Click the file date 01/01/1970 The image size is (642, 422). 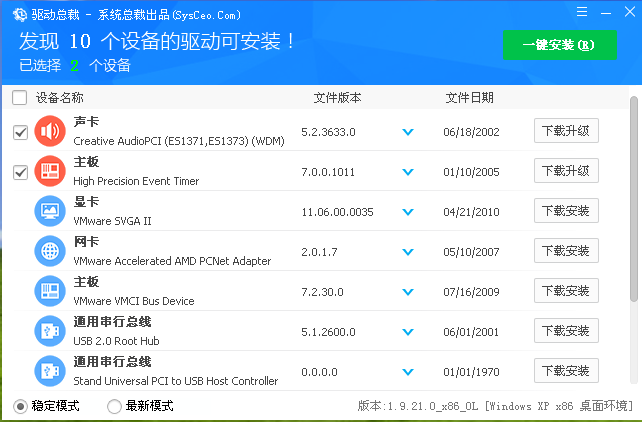pos(471,372)
